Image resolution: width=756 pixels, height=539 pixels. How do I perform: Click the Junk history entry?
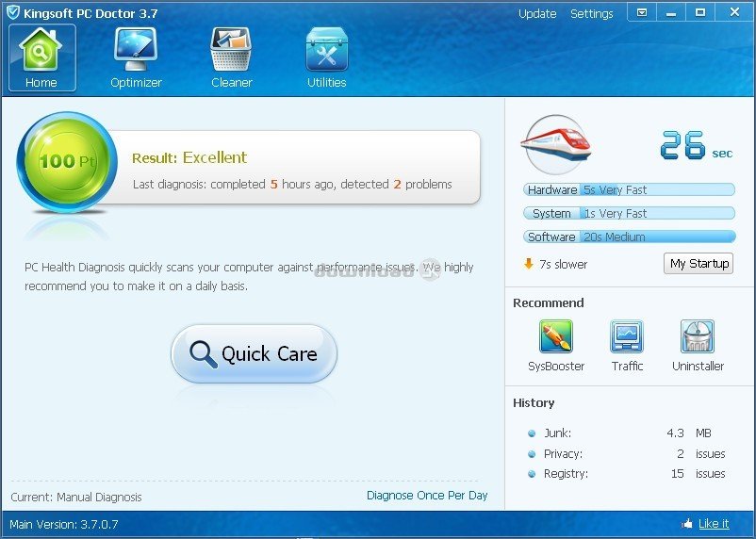pos(627,433)
